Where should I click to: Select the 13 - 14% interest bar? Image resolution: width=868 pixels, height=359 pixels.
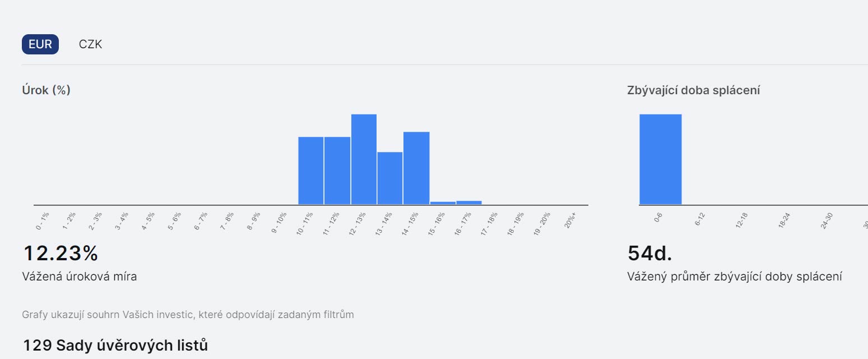coord(390,178)
